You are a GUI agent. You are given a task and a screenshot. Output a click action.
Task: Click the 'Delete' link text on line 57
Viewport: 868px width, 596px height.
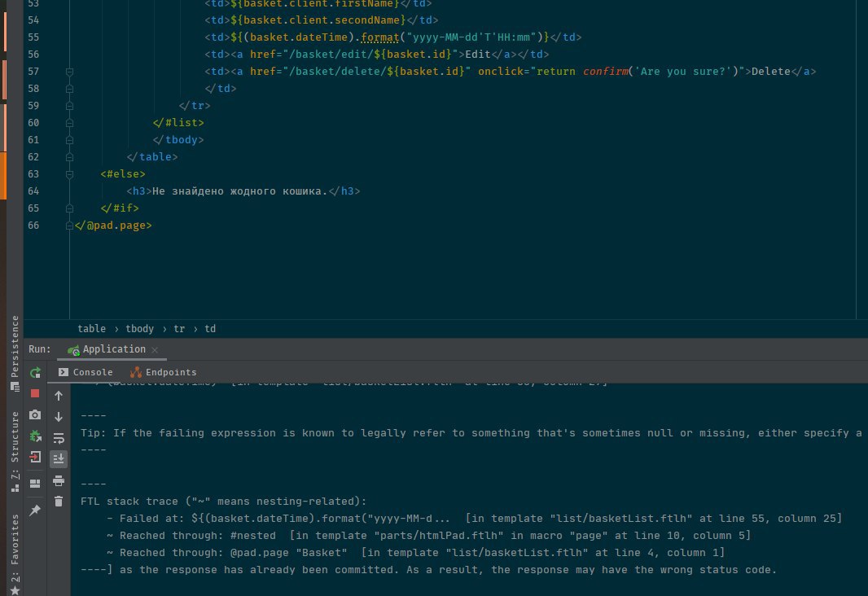(x=770, y=72)
